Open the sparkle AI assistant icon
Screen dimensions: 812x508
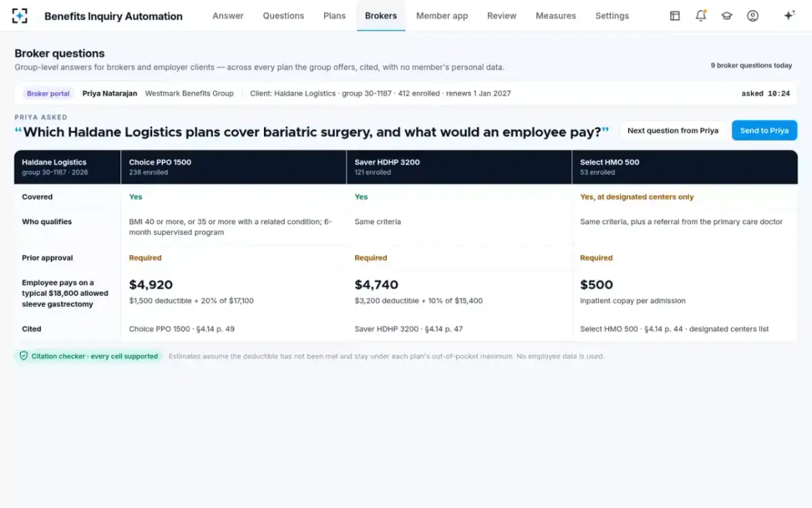coord(789,16)
